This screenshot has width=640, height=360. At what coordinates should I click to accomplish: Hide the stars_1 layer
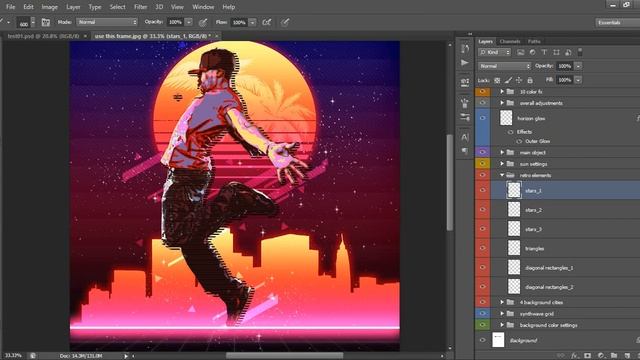click(482, 190)
